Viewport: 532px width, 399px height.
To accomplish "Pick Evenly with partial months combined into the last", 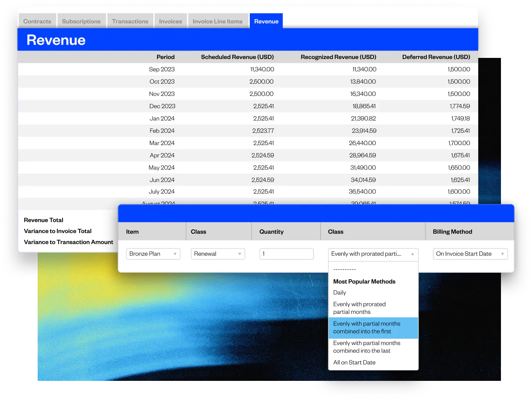I will [x=367, y=347].
